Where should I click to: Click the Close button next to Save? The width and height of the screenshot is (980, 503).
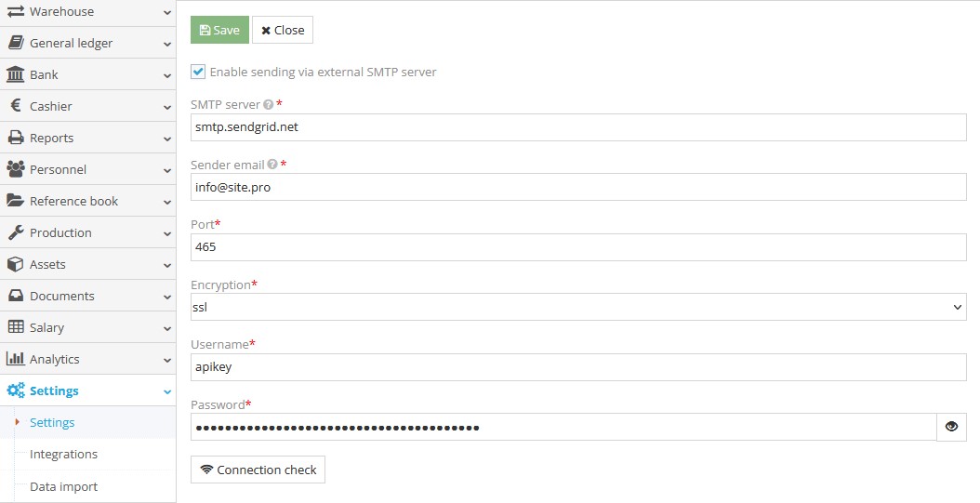point(283,30)
